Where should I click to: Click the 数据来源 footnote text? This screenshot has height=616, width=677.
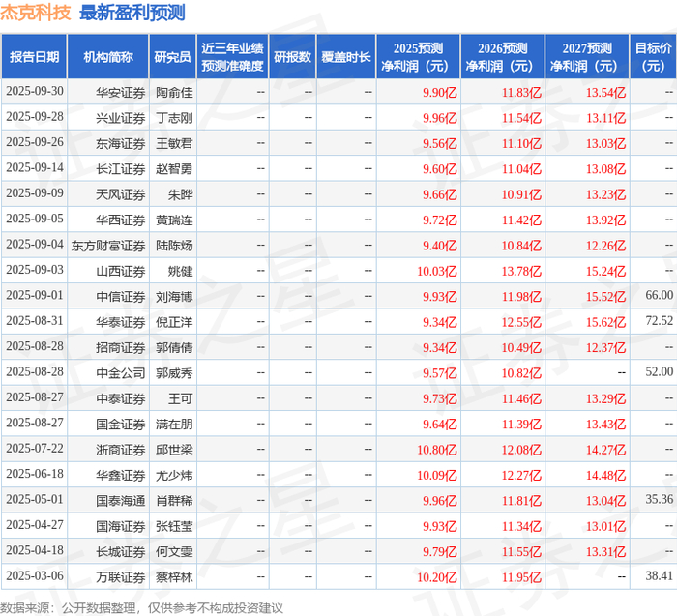(x=141, y=608)
